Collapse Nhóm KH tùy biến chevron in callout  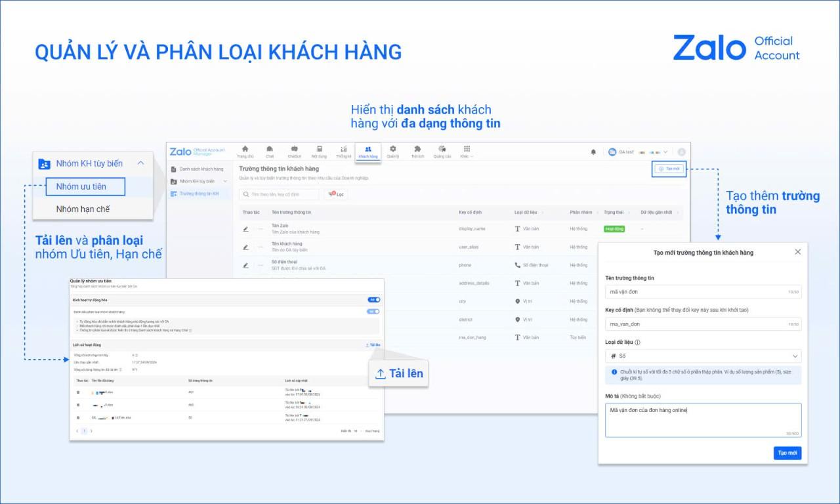[x=140, y=163]
